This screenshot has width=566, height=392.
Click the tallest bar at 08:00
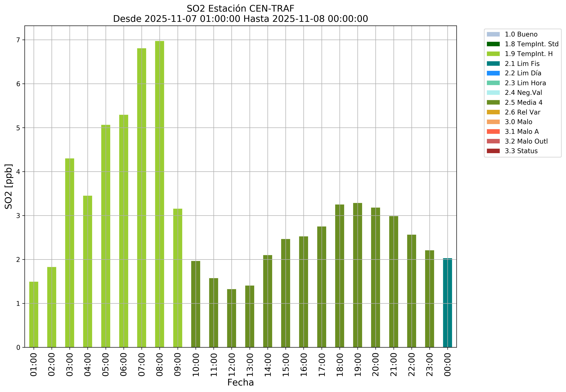point(159,194)
